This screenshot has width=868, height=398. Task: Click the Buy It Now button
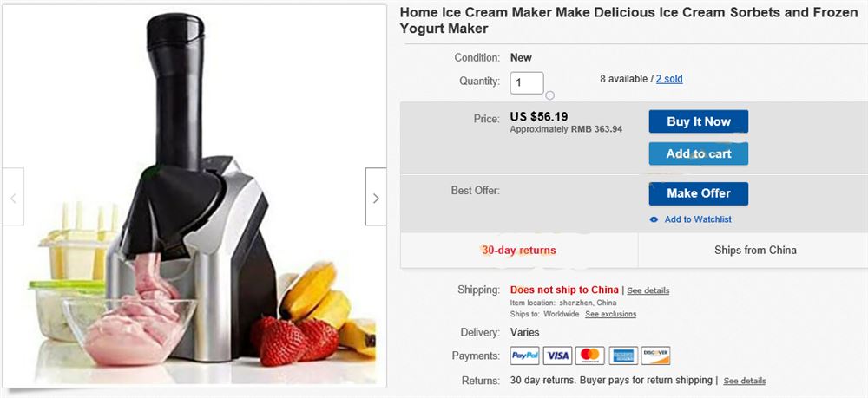[698, 121]
